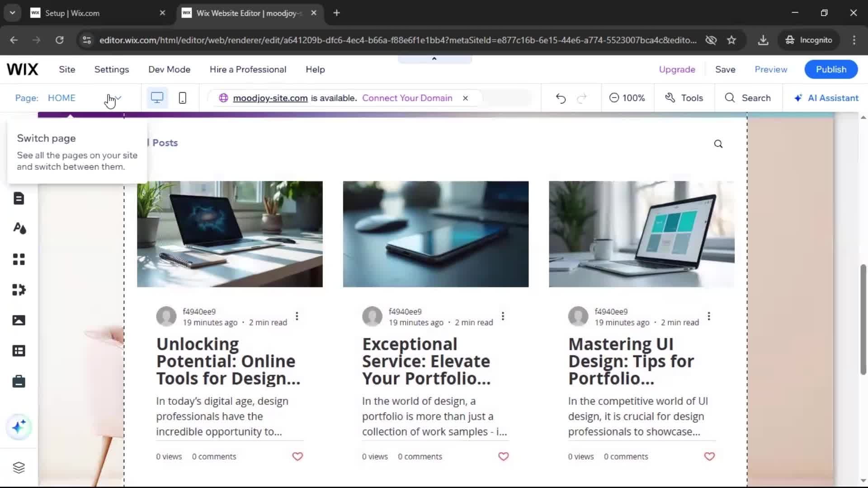Screen dimensions: 868x488
Task: Switch to mobile view icon
Action: point(183,98)
